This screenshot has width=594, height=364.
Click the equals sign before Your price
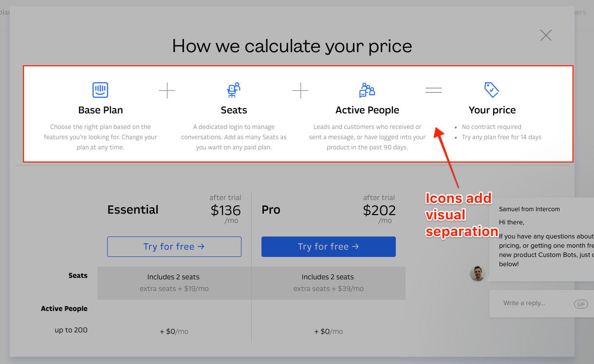[433, 90]
